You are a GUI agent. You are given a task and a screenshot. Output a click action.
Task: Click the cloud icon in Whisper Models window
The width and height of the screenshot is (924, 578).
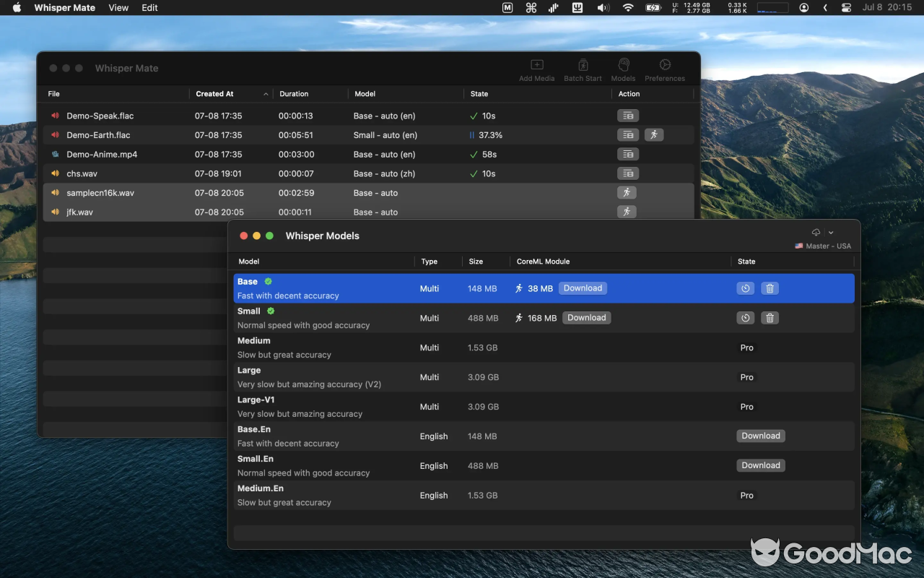click(815, 232)
